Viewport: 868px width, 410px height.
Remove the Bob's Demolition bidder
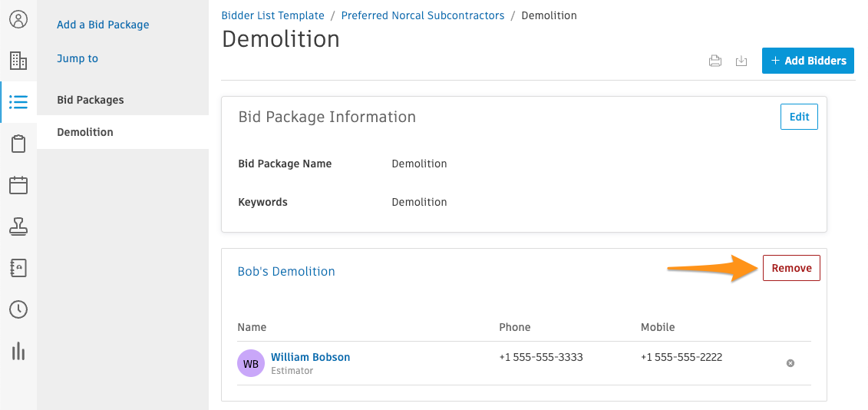[791, 268]
